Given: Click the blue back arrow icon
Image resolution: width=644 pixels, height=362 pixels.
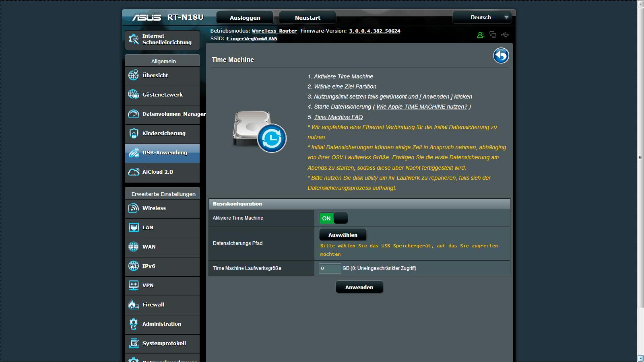Looking at the screenshot, I should 501,56.
